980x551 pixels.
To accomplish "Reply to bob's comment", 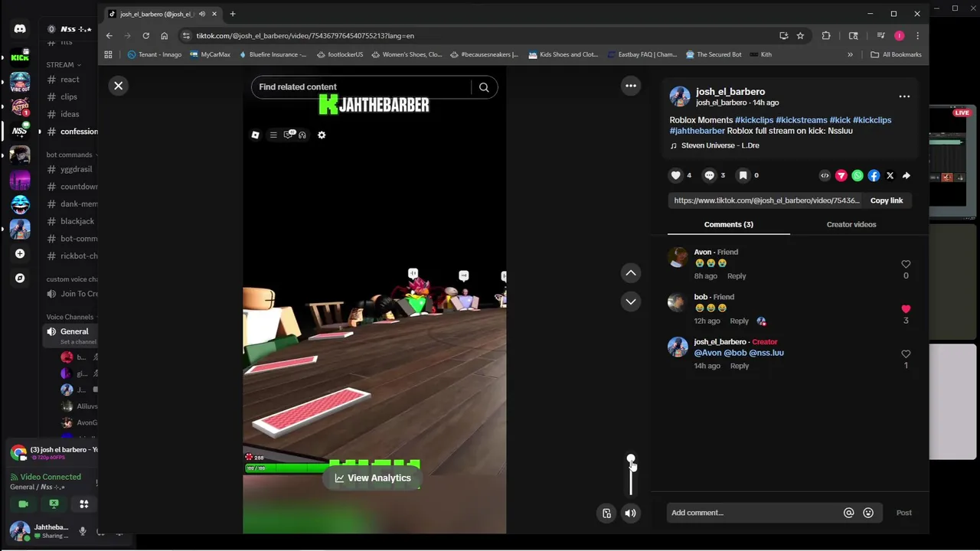I will tap(739, 321).
